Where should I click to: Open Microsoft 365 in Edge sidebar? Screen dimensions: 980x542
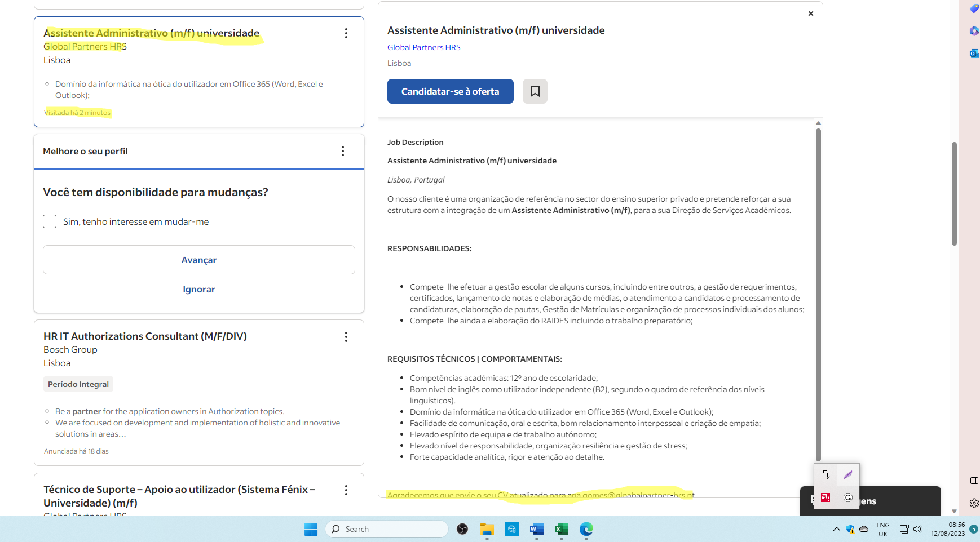tap(974, 31)
